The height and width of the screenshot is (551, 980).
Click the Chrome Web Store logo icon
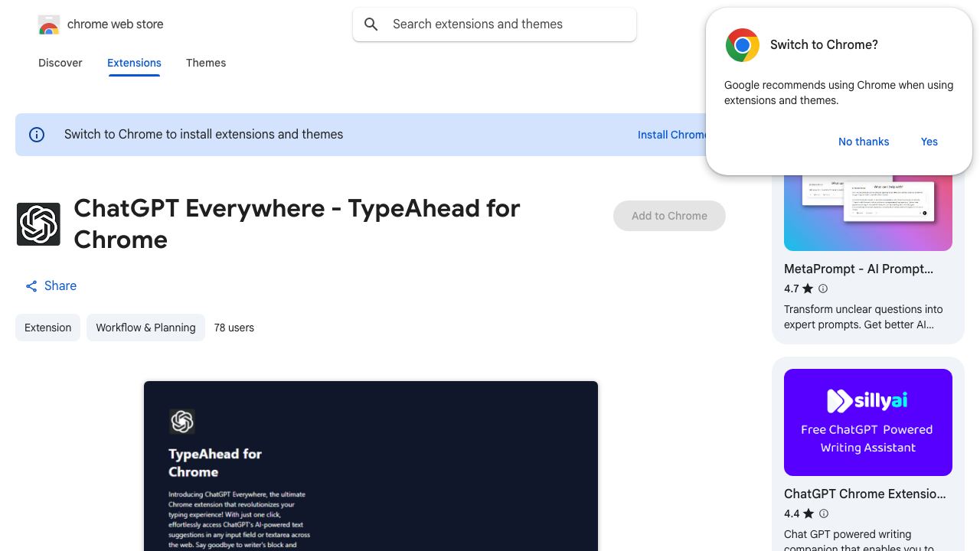[48, 24]
